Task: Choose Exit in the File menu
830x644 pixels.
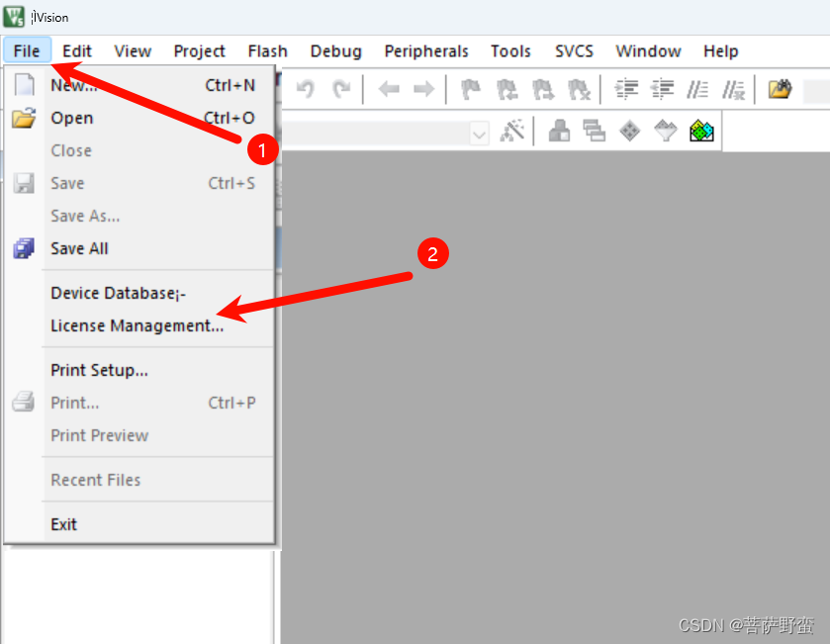Action: pyautogui.click(x=139, y=524)
